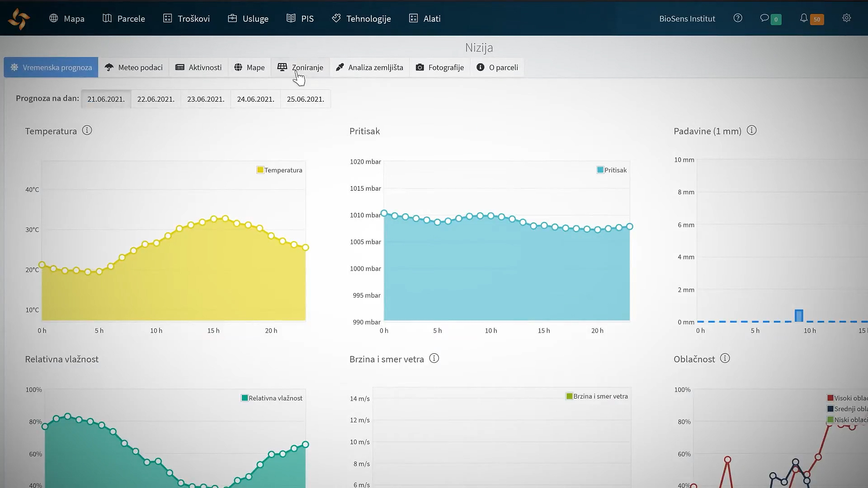Image resolution: width=868 pixels, height=488 pixels.
Task: Click the Relativna vlažnost chart heading
Action: coord(62,359)
